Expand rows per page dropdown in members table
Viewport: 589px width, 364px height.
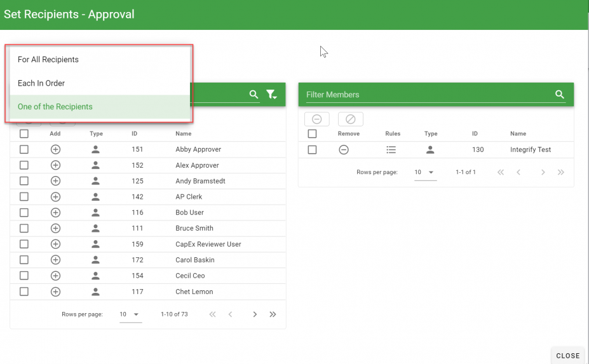click(x=425, y=172)
